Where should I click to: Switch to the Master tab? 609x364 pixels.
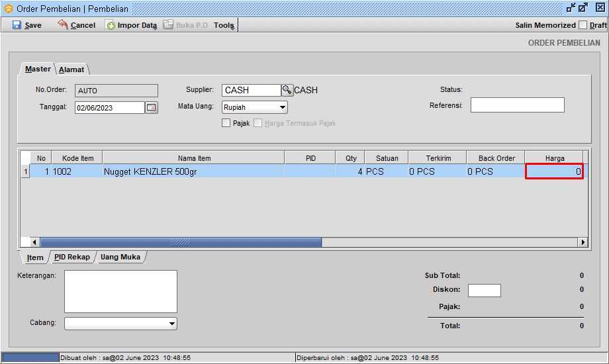pyautogui.click(x=38, y=69)
